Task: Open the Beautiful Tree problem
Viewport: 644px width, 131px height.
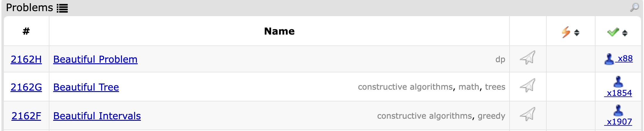Action: 86,87
